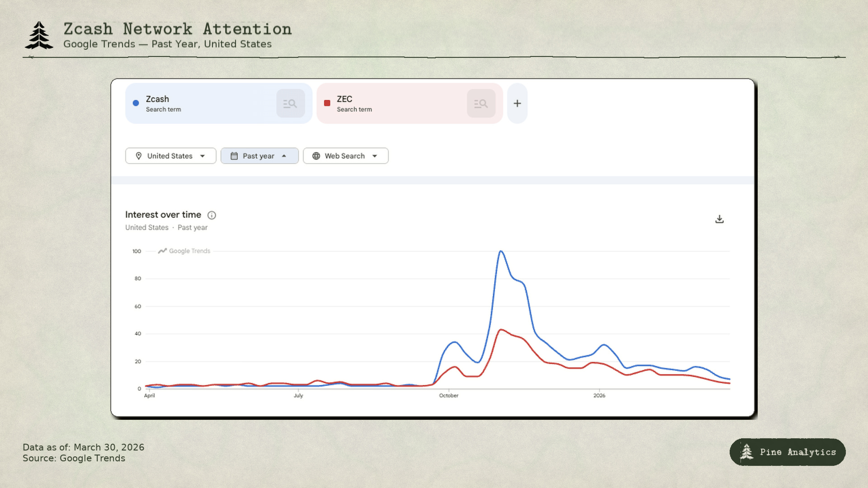Click the blue line peak at 100
Image resolution: width=868 pixels, height=488 pixels.
pos(501,251)
